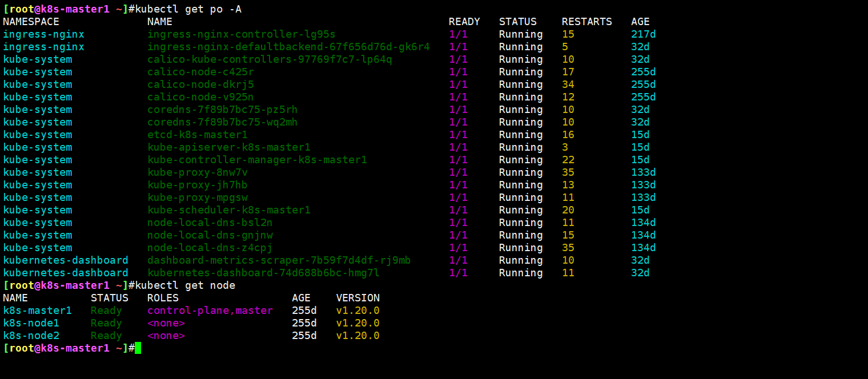Select the k8s-node1 node name

click(31, 323)
